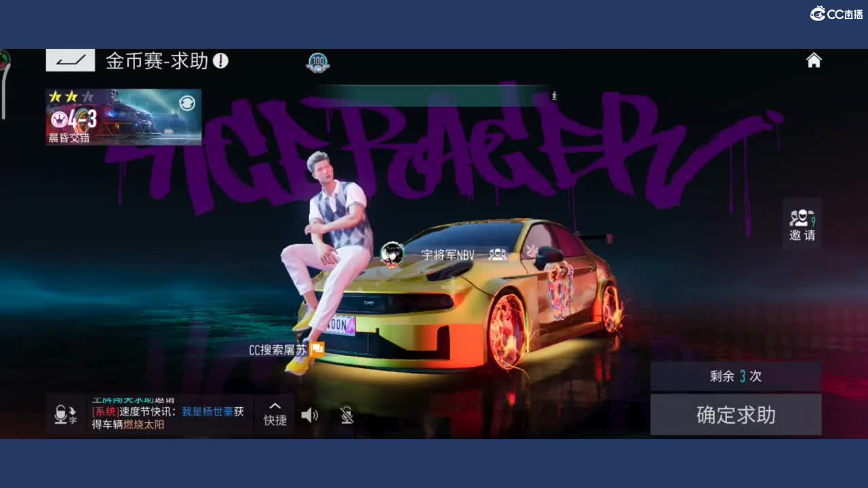Select the 剩余 3 次 remaining count

click(736, 376)
